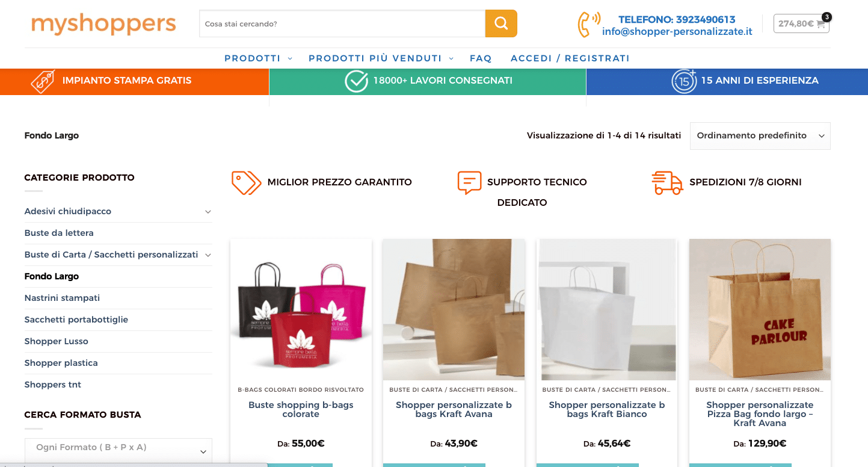Focus the Cosa stai cercando search field
The width and height of the screenshot is (868, 467).
click(342, 23)
